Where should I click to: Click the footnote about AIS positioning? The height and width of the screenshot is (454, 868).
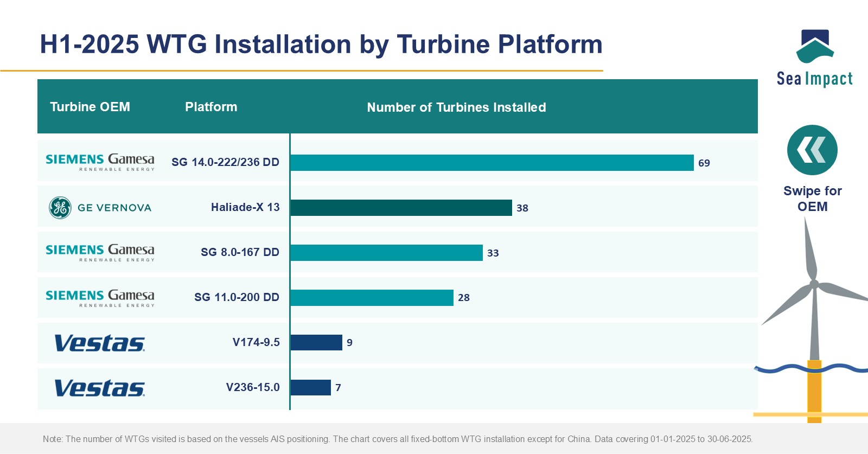(398, 439)
